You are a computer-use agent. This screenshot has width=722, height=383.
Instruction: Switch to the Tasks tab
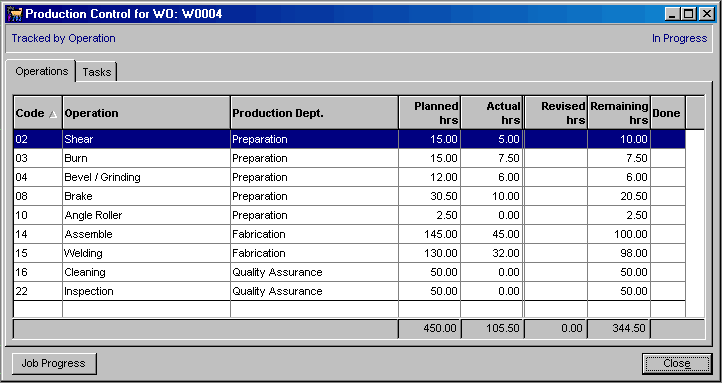pyautogui.click(x=97, y=72)
